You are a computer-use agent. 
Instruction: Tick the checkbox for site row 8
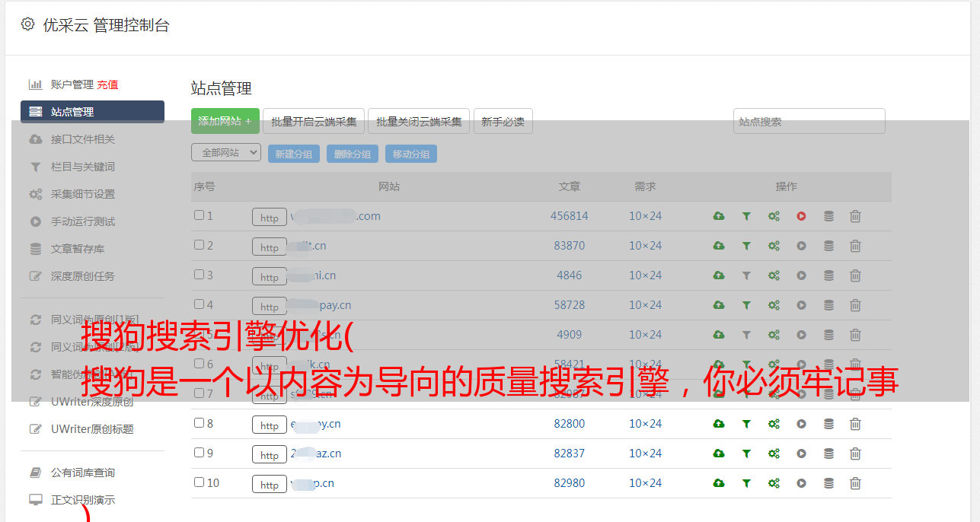coord(199,423)
